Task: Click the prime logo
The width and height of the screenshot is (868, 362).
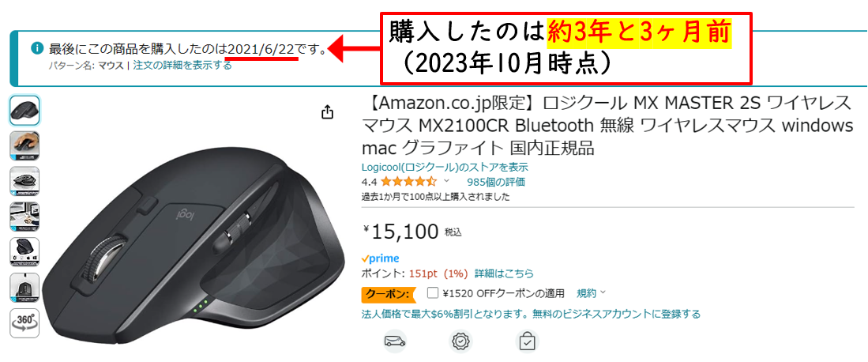Action: pos(380,259)
